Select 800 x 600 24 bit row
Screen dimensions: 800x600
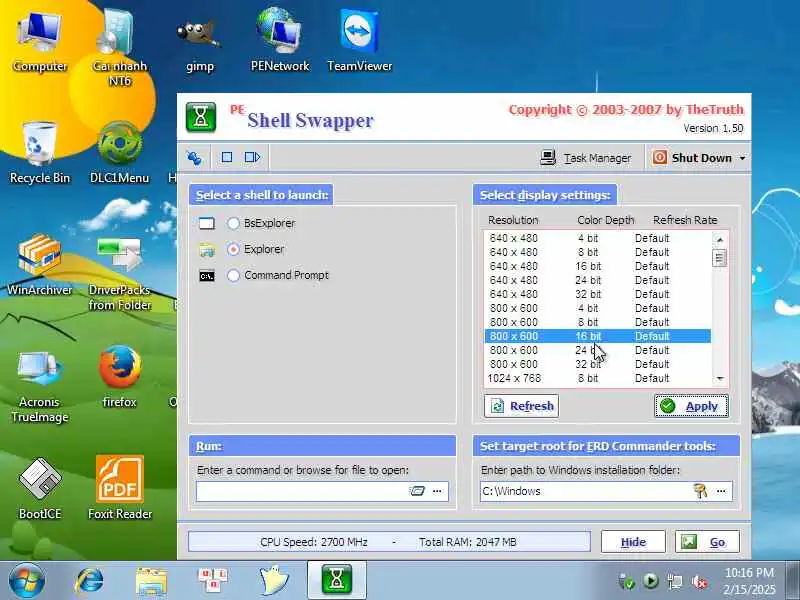(597, 351)
